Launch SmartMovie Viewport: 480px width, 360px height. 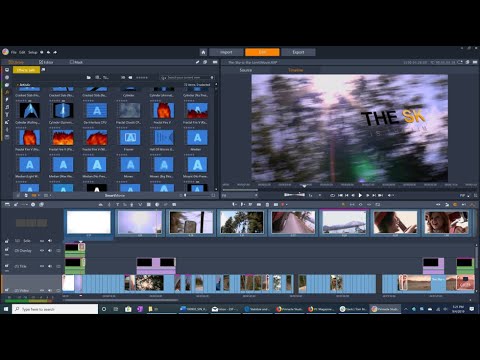tap(115, 195)
